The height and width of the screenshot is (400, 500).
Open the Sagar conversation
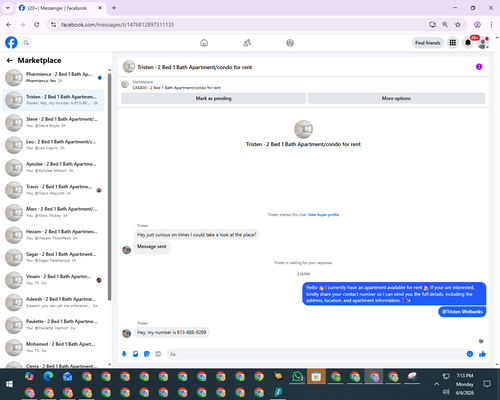53,257
